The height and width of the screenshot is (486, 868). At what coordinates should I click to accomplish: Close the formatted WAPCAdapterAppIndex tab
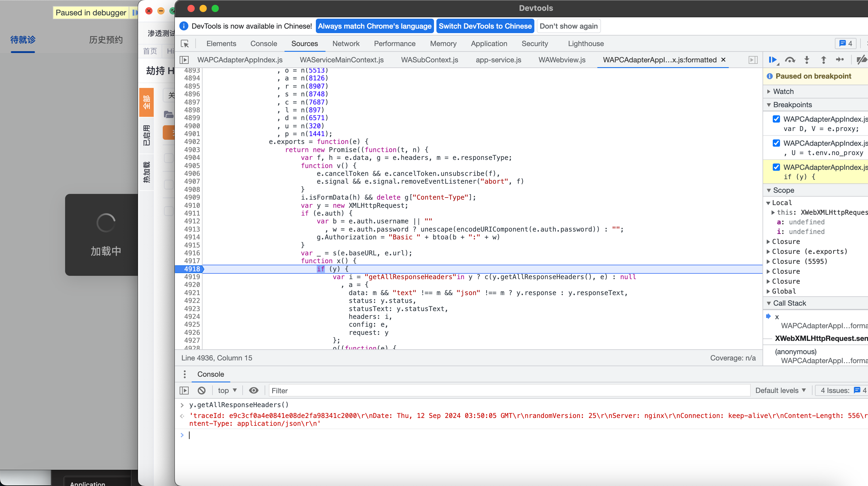723,60
